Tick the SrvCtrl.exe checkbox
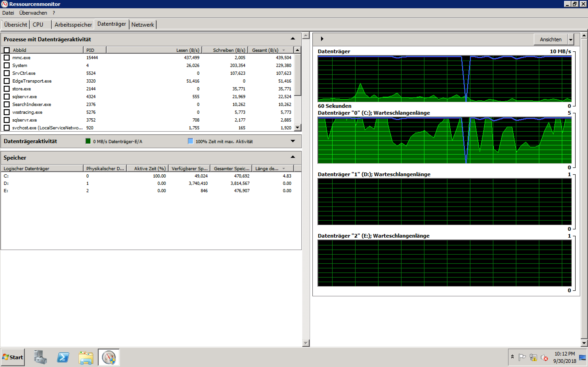 (x=7, y=73)
